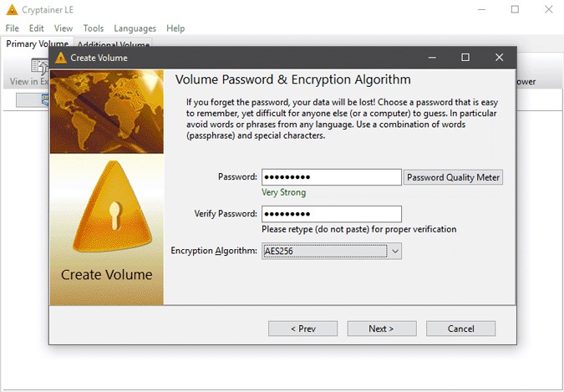Screen dimensions: 564x392
Task: Minimize the Create Volume dialog
Action: click(x=432, y=58)
